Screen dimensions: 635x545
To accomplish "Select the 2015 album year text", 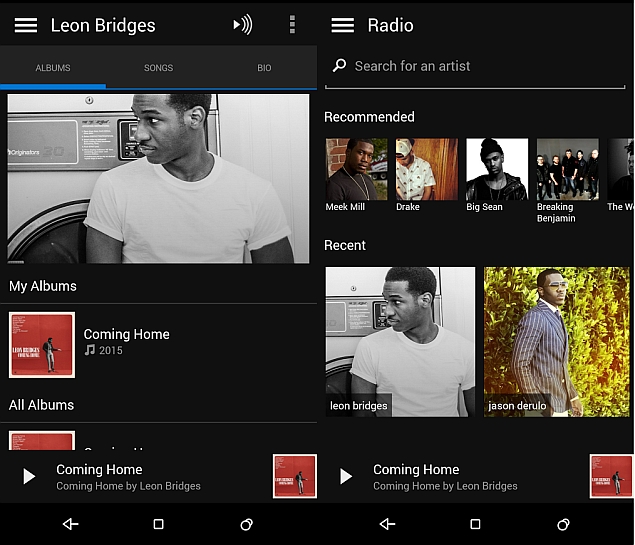I will [x=111, y=350].
